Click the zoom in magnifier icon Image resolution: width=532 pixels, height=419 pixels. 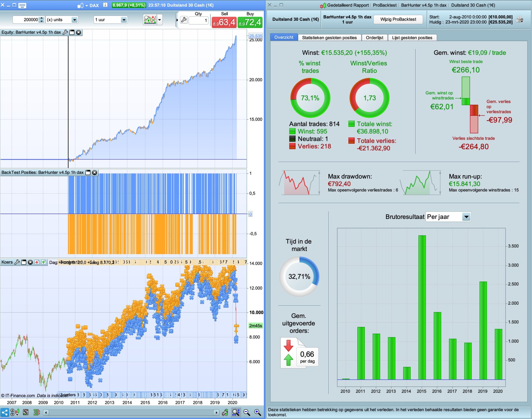tap(257, 413)
